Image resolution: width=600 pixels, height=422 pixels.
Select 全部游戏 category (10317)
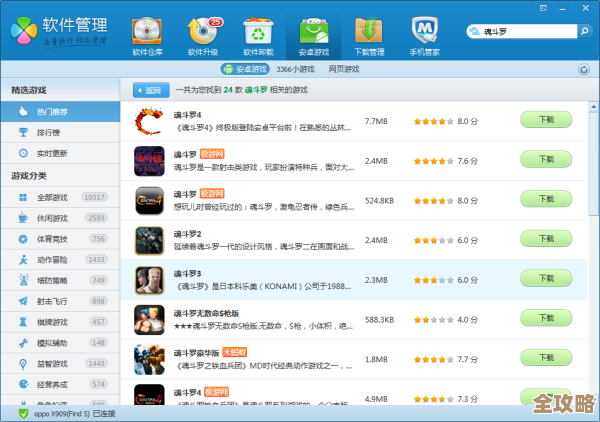60,197
